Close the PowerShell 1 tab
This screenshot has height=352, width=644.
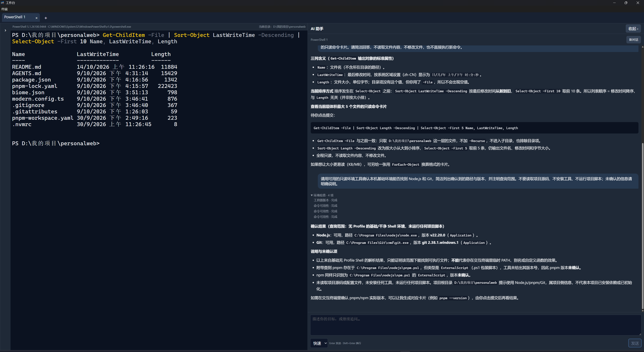[x=37, y=18]
